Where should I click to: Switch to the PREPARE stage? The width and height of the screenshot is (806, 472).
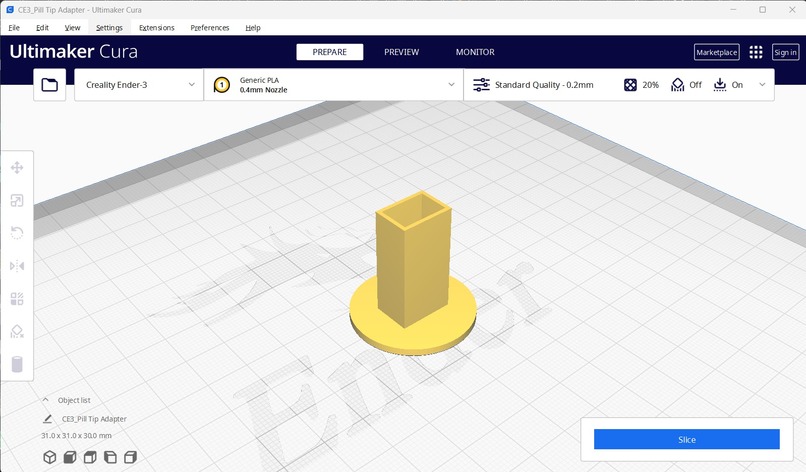click(329, 52)
